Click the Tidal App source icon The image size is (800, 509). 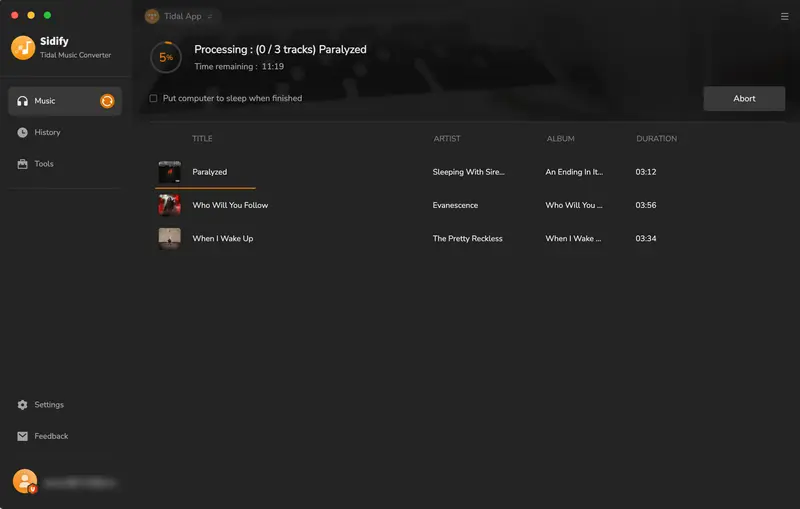(x=152, y=16)
